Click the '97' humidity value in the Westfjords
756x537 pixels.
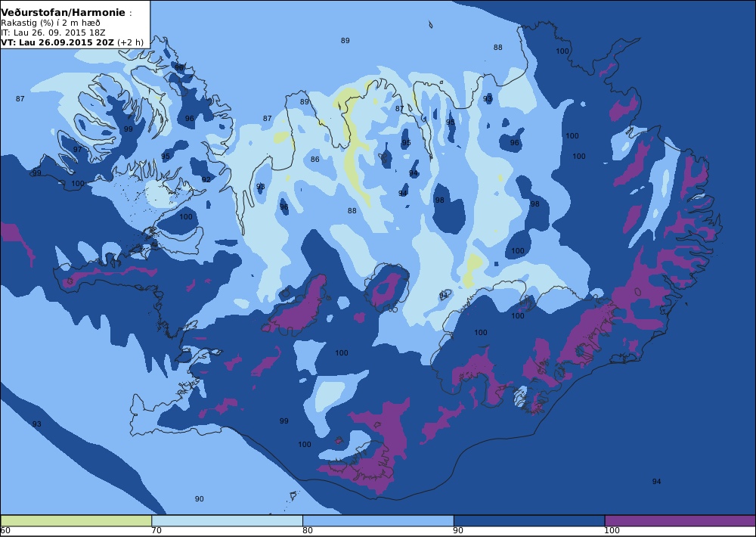78,150
